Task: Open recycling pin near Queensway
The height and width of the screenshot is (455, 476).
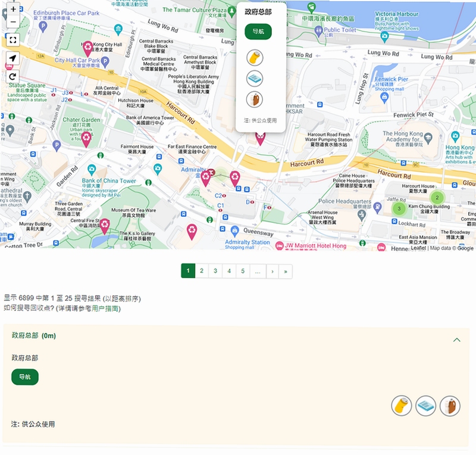Action: pos(192,232)
